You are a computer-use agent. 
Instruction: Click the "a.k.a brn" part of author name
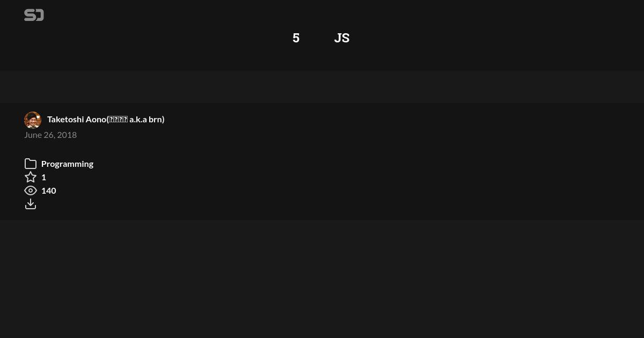(145, 119)
